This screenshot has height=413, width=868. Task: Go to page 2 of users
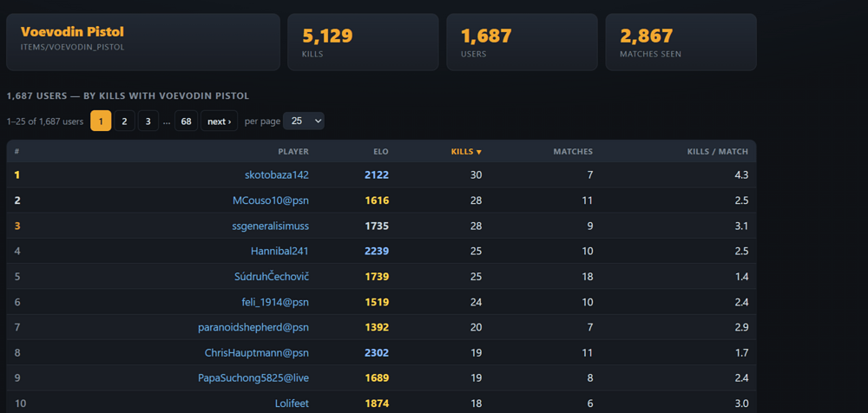coord(124,121)
